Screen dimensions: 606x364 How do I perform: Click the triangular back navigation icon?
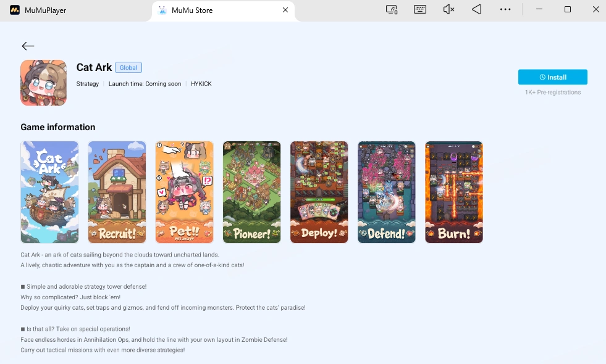click(476, 10)
